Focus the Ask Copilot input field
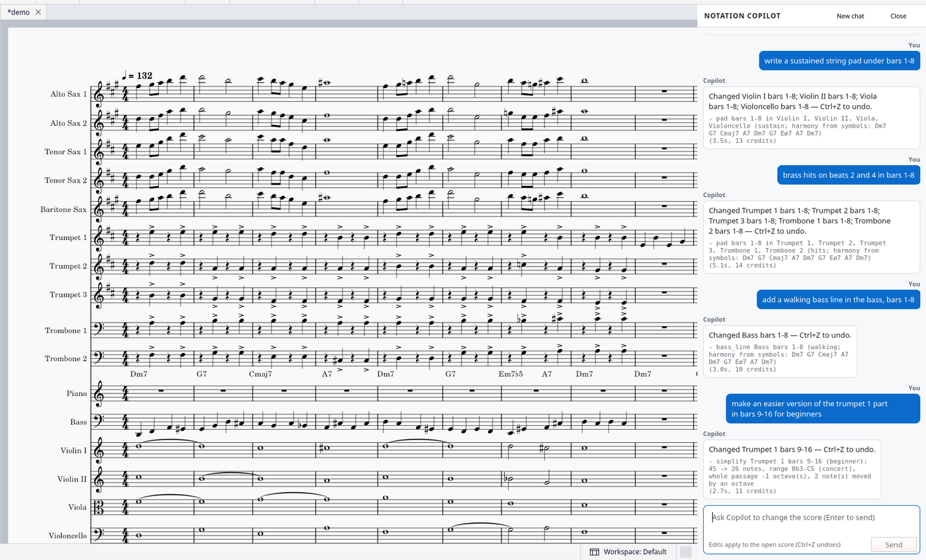Image resolution: width=926 pixels, height=560 pixels. point(811,517)
